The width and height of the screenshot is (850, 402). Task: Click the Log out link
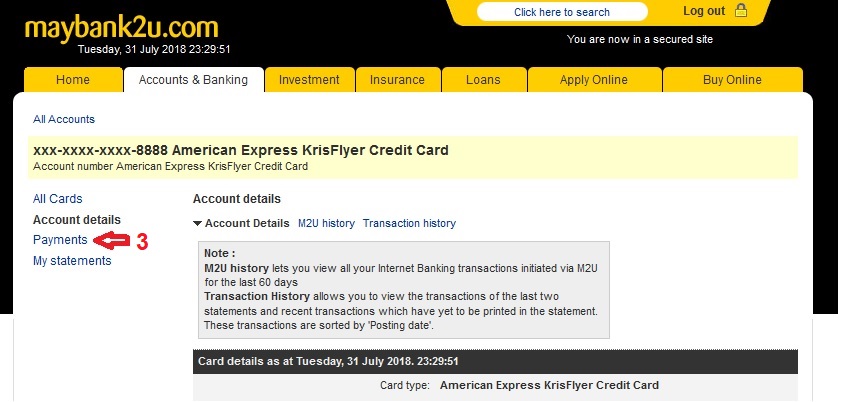704,11
